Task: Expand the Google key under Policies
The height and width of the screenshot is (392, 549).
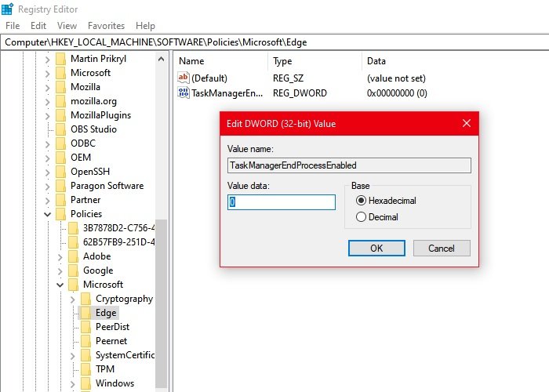Action: coord(60,271)
